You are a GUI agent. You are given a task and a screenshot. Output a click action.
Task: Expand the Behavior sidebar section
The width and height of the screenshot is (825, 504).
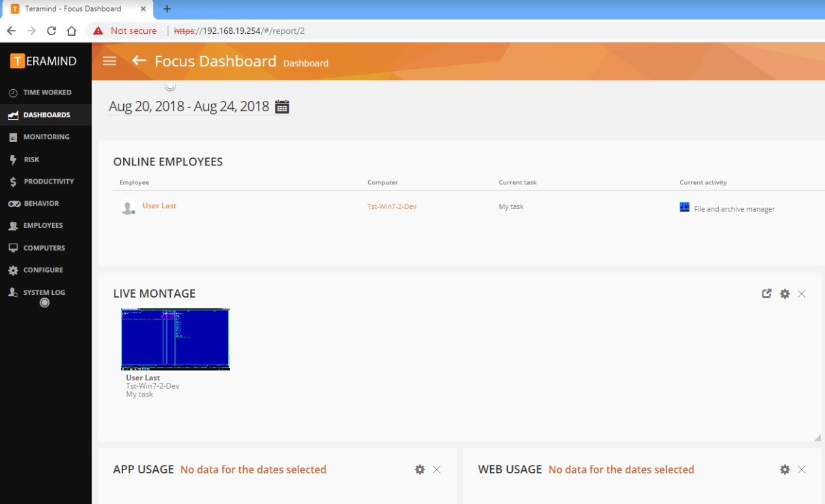point(41,204)
